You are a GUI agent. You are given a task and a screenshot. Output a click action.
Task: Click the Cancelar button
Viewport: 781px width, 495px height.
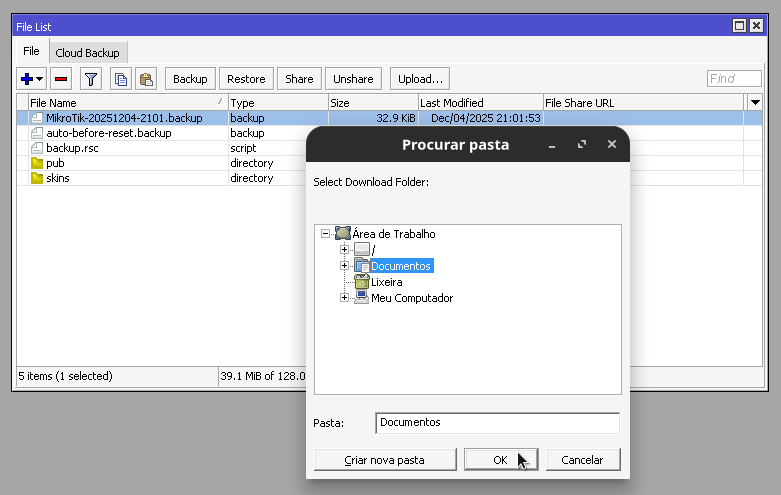(582, 460)
